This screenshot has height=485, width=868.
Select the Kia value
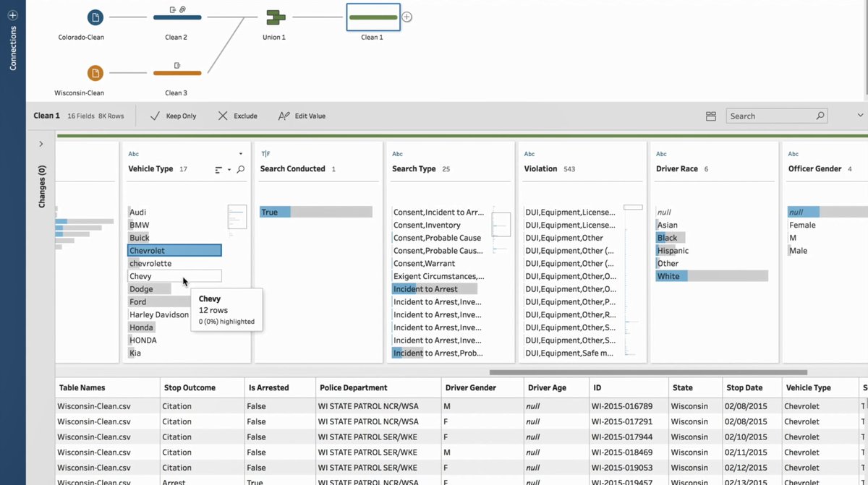(174, 353)
